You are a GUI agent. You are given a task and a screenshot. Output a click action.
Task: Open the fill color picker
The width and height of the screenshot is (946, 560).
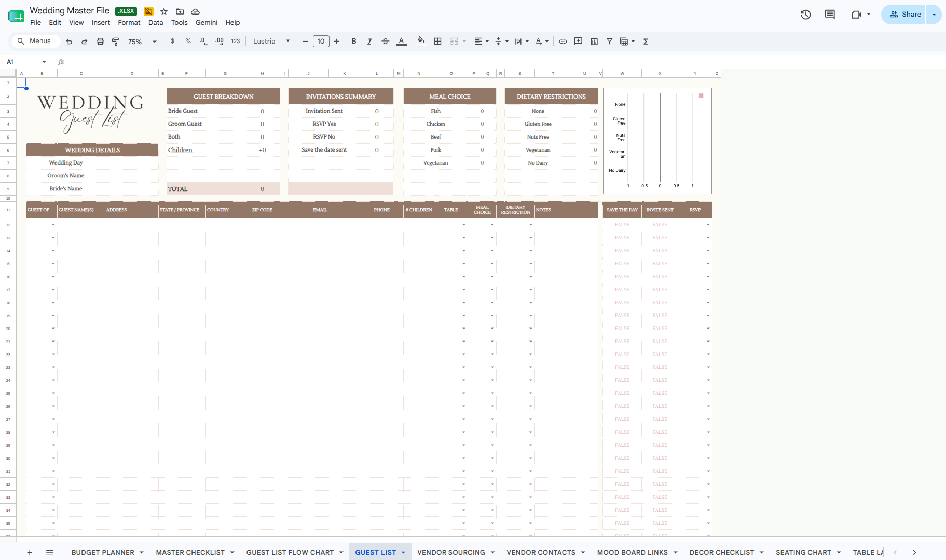(x=421, y=41)
